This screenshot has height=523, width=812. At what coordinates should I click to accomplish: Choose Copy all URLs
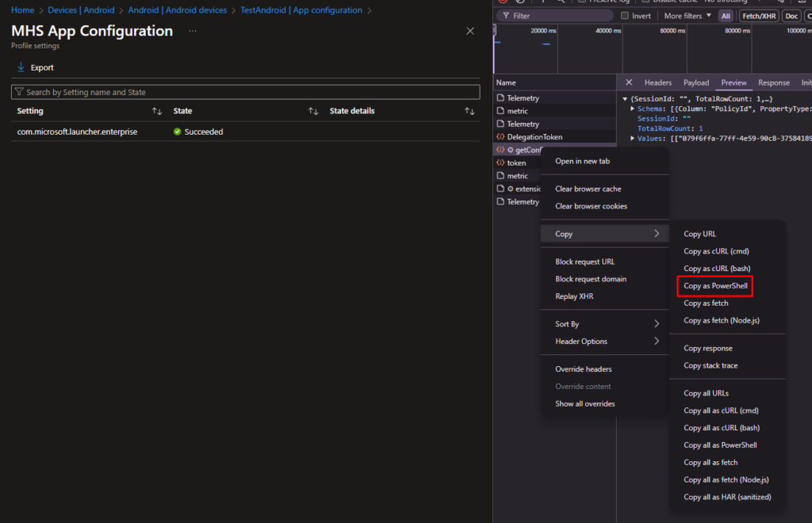706,394
